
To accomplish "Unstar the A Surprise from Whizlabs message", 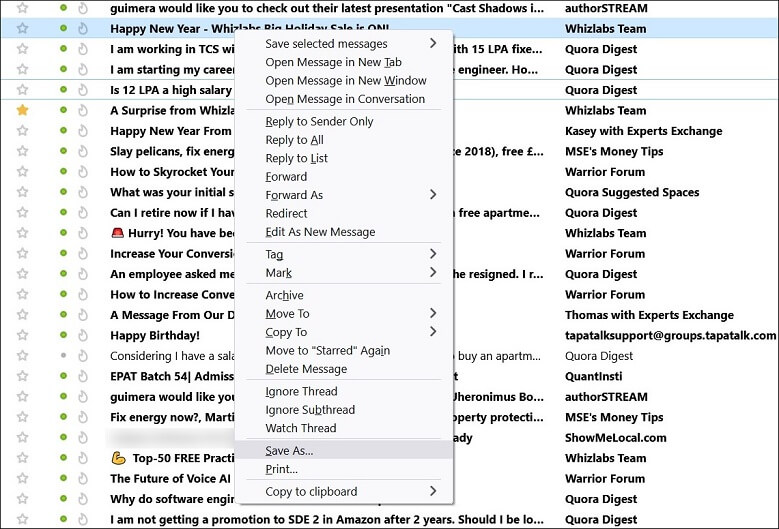I will [22, 110].
